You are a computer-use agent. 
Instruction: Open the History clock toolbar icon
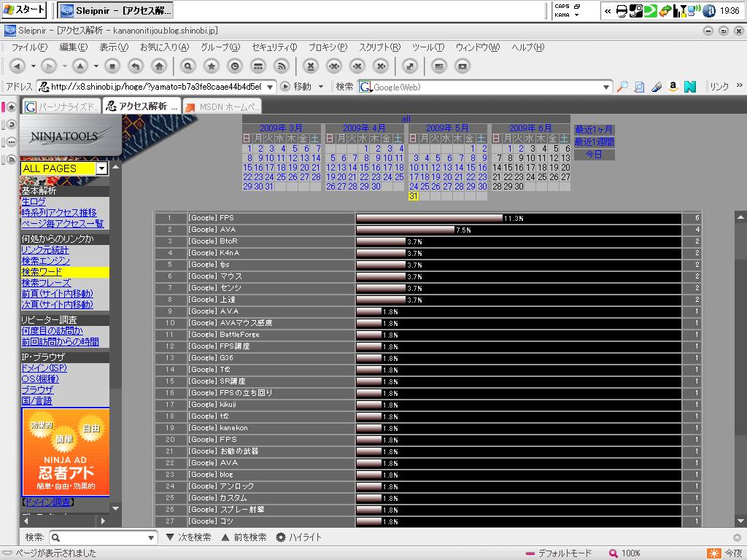point(234,66)
